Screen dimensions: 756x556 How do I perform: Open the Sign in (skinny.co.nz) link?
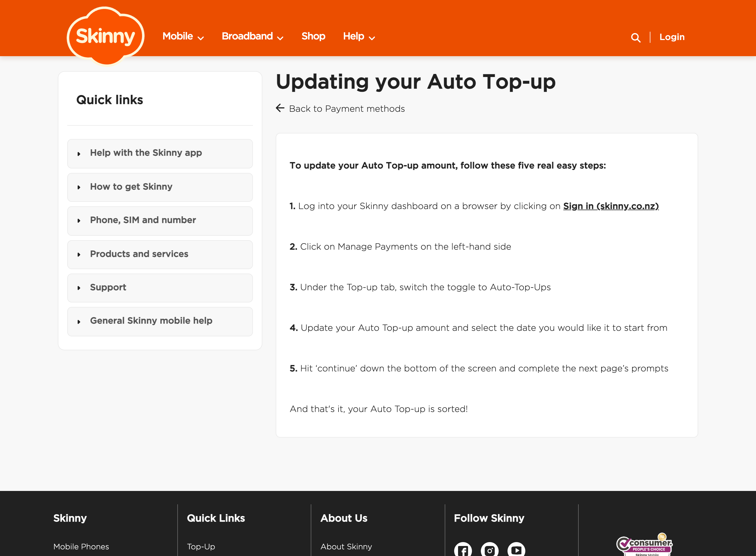(611, 206)
